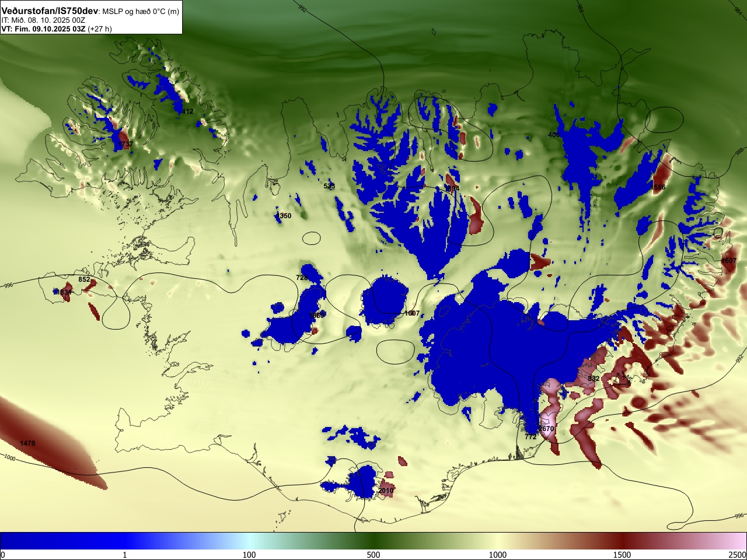This screenshot has width=747, height=560.
Task: Click the 2670 label on the pink area
Action: tap(546, 429)
